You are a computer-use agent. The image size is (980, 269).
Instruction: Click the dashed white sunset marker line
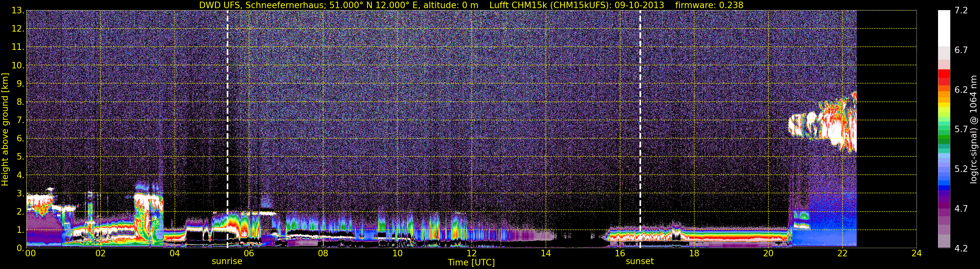point(640,129)
